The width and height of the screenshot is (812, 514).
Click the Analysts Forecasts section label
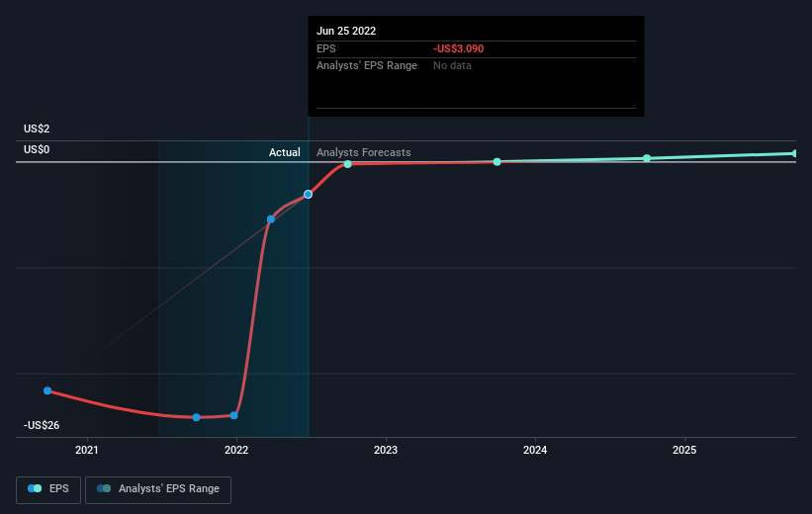tap(364, 152)
